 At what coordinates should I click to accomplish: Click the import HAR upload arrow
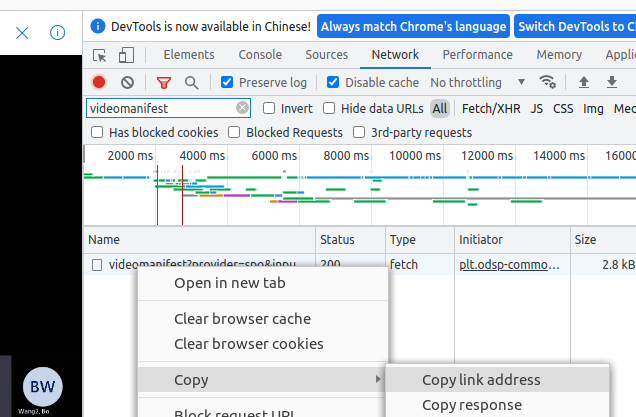coord(584,82)
